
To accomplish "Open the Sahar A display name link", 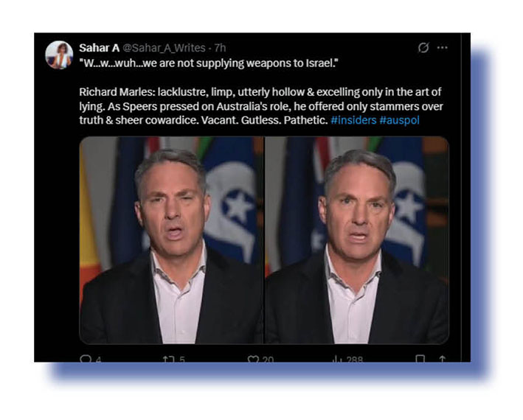I will 99,48.
